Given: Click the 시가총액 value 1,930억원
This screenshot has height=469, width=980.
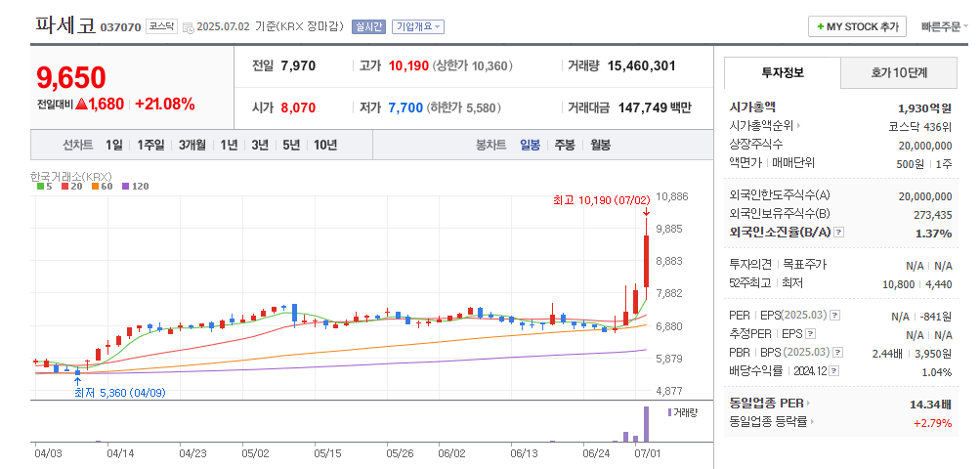Looking at the screenshot, I should 925,107.
